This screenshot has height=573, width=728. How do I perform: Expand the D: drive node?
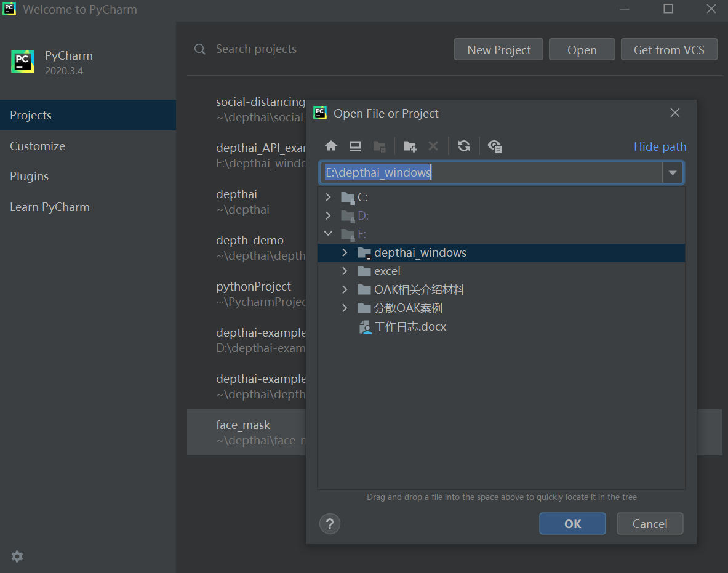[328, 215]
